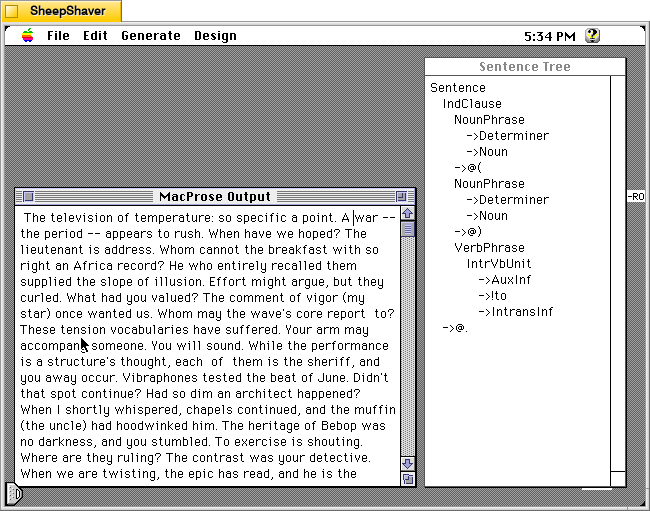Click the scroll down arrow in MacProse Output
This screenshot has height=511, width=650.
point(408,464)
